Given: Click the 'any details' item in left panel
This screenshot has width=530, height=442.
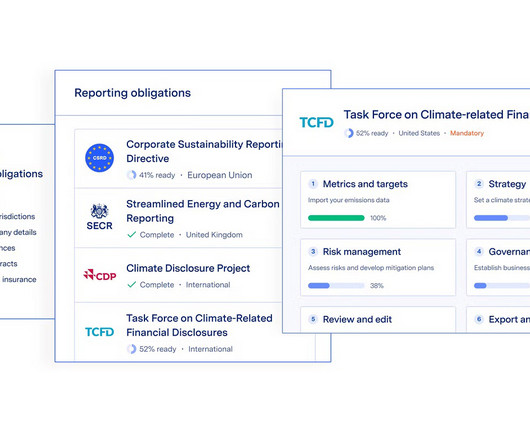Looking at the screenshot, I should pyautogui.click(x=18, y=232).
